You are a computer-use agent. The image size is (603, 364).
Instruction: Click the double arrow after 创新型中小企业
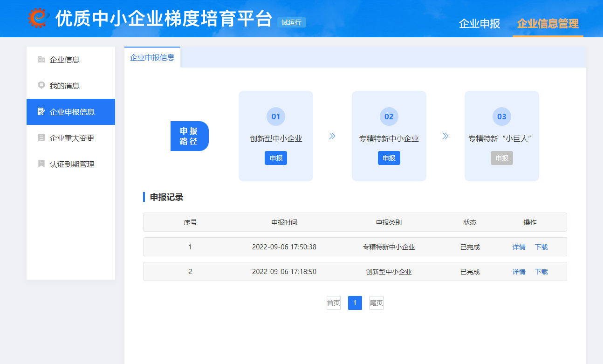coord(332,136)
